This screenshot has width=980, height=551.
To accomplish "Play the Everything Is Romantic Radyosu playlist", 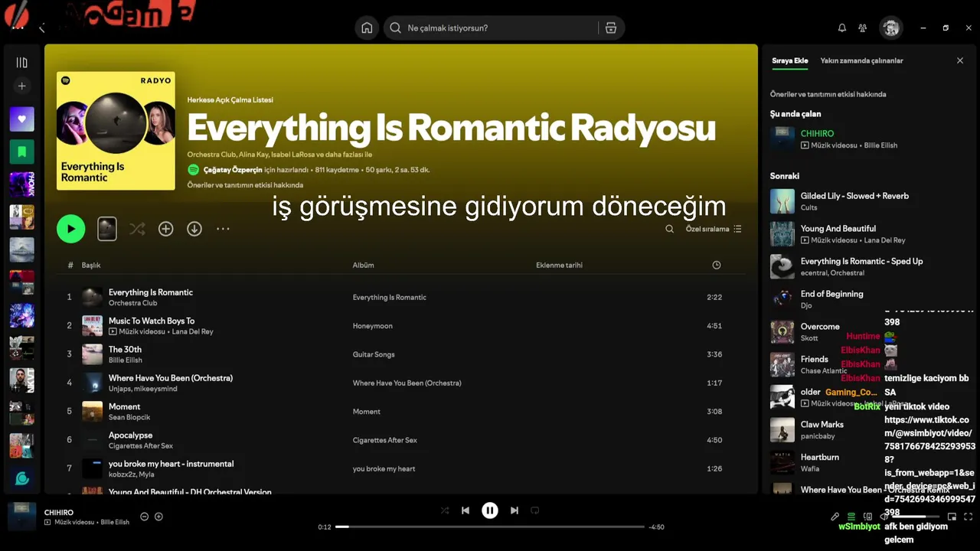I will coord(71,229).
